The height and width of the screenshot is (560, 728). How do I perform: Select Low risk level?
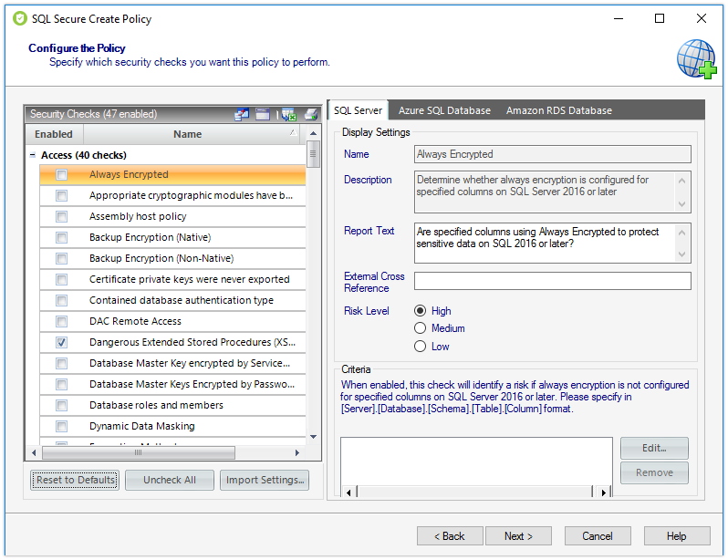pos(420,347)
